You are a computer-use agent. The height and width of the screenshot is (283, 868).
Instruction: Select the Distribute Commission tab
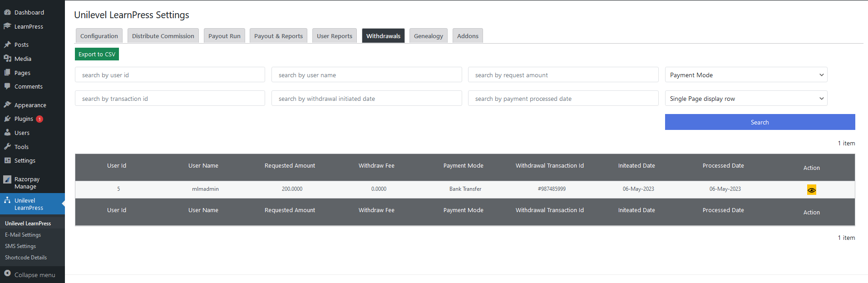coord(163,36)
